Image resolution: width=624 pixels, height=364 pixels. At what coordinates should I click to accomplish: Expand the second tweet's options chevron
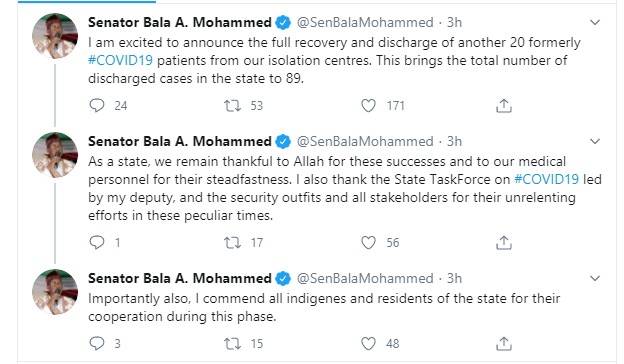pyautogui.click(x=595, y=141)
